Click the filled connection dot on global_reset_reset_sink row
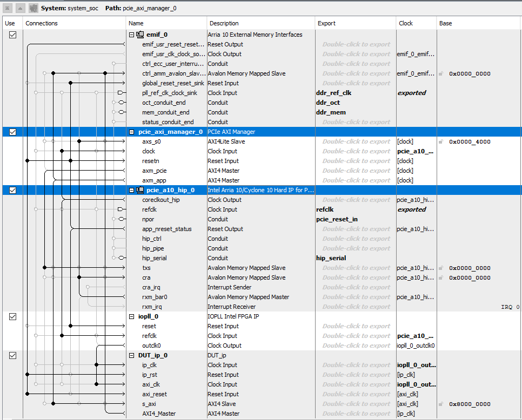 [71, 83]
